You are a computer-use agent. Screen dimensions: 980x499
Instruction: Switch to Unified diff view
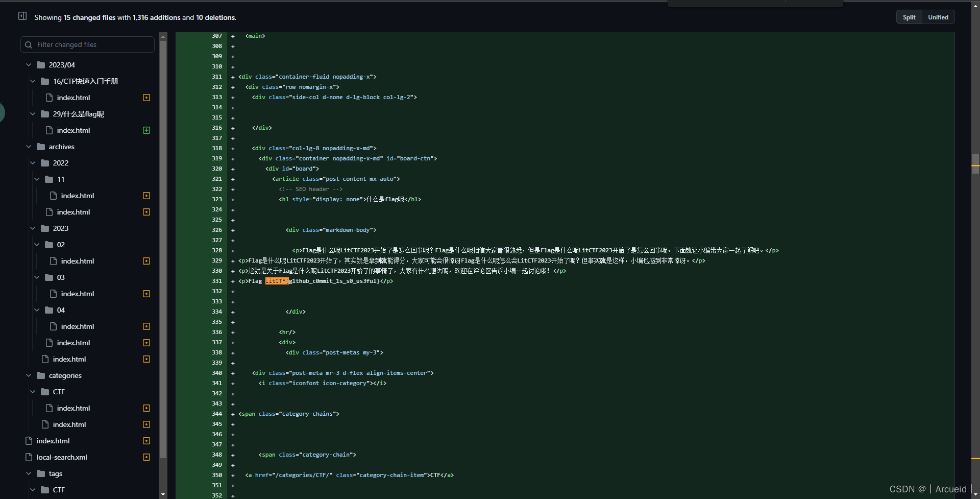click(938, 17)
